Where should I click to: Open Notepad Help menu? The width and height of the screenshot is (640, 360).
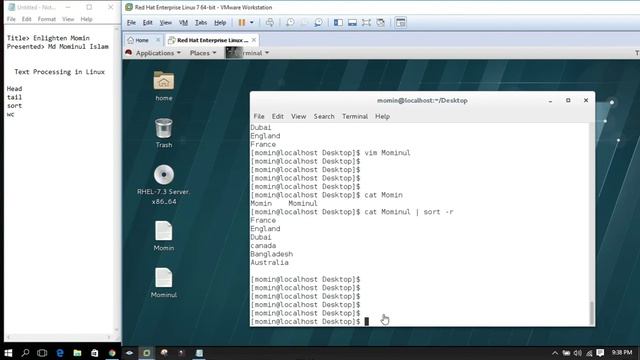[86, 19]
